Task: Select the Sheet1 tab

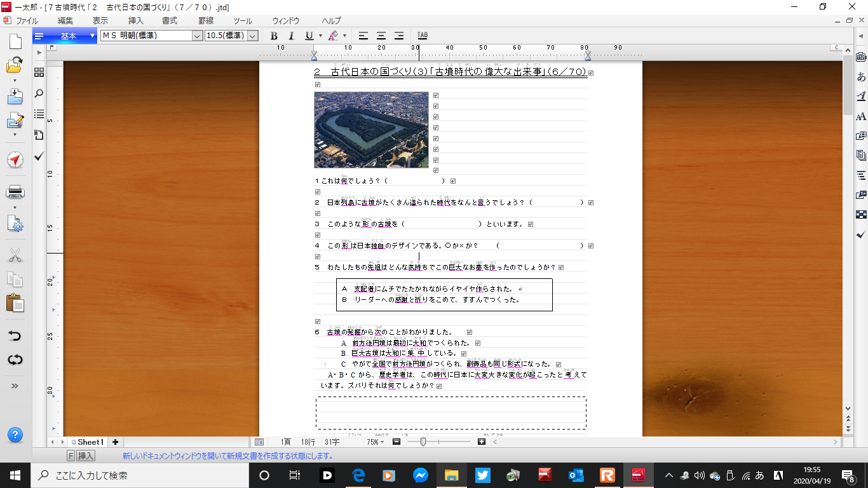Action: (x=88, y=442)
